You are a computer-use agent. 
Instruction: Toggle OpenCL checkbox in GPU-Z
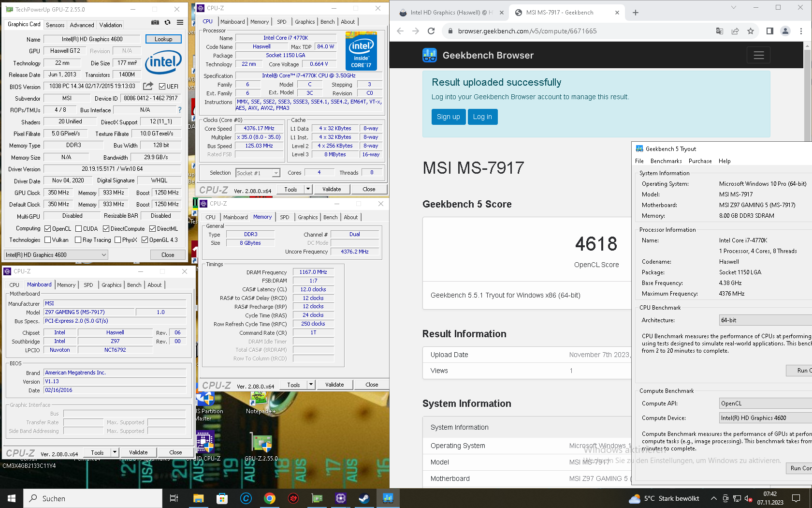(x=47, y=229)
